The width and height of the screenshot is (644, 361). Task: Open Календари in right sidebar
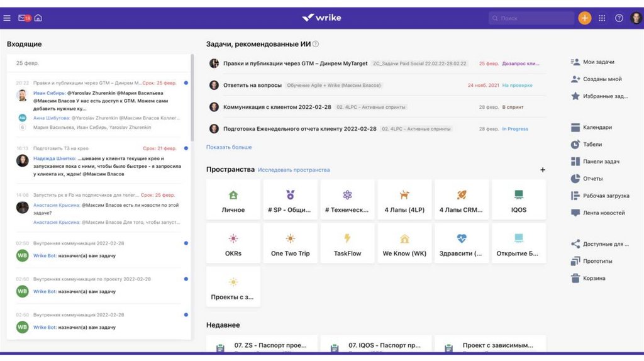[591, 127]
